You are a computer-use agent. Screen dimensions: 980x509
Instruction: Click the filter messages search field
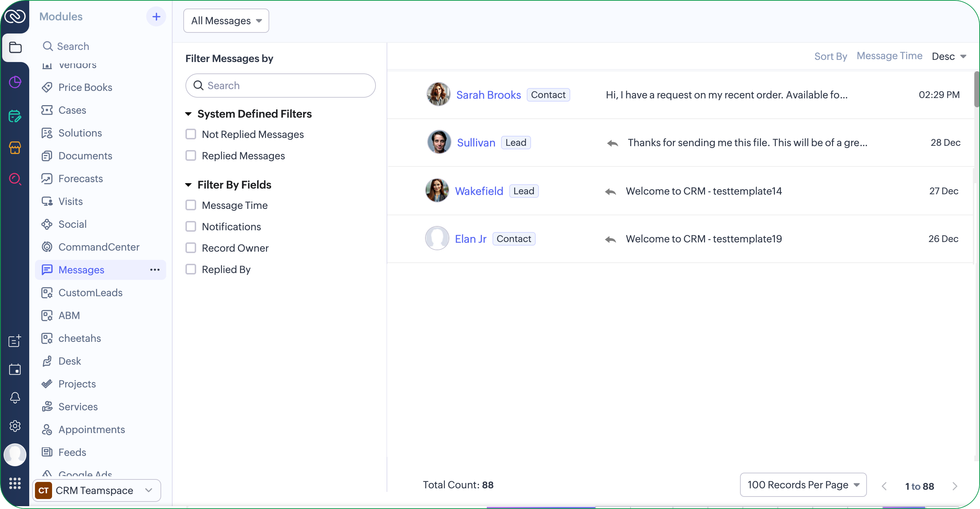[x=280, y=86]
